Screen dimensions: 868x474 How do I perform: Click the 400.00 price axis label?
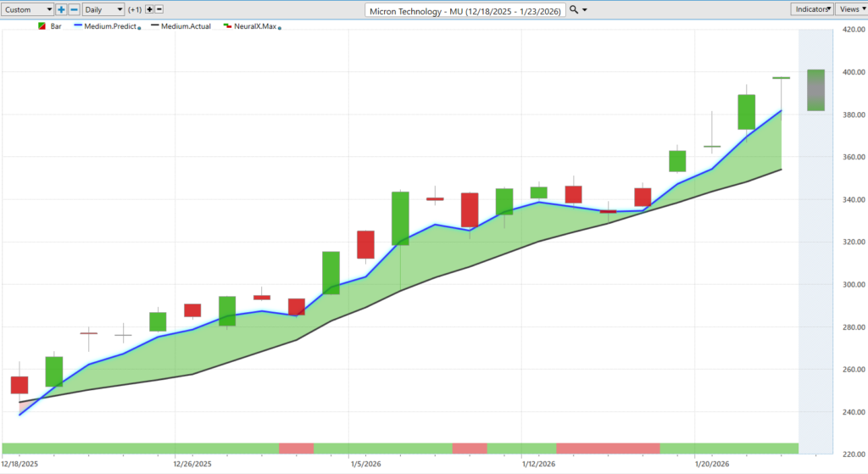(854, 72)
